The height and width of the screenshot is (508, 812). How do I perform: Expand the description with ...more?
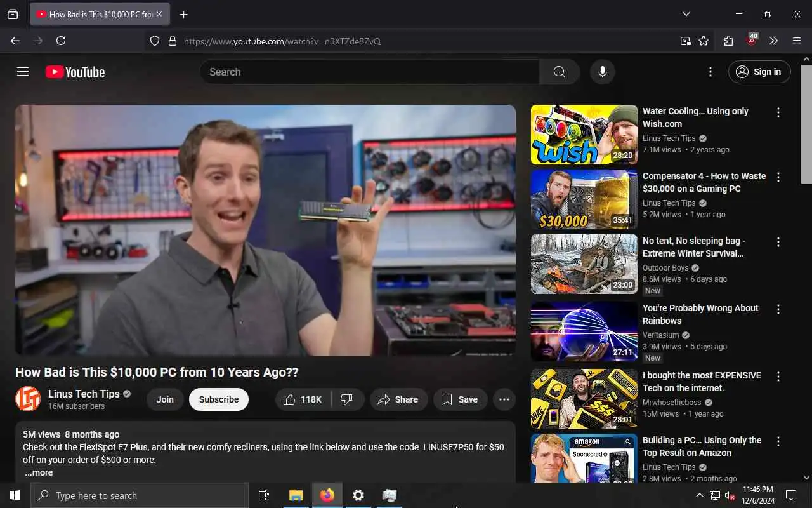tap(39, 472)
